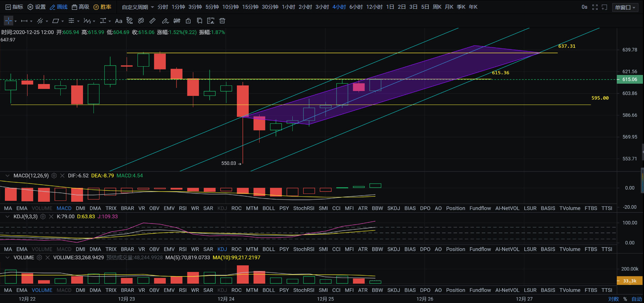Switch timeframe to 12小时
The height and width of the screenshot is (303, 644).
374,7
